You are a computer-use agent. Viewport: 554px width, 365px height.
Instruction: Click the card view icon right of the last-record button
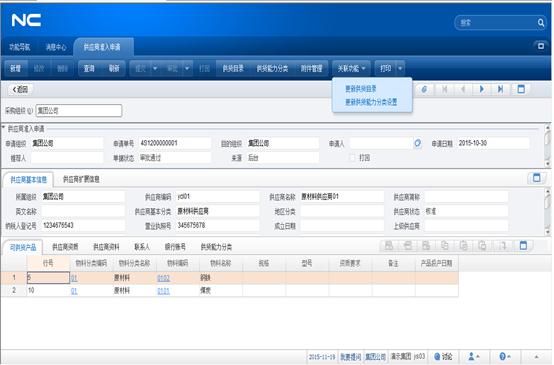coord(521,89)
